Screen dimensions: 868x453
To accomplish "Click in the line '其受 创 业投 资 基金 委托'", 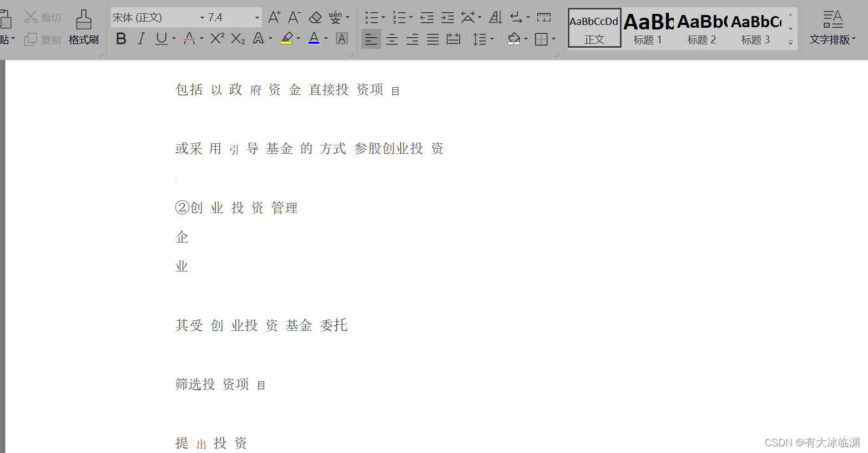I will coord(261,325).
